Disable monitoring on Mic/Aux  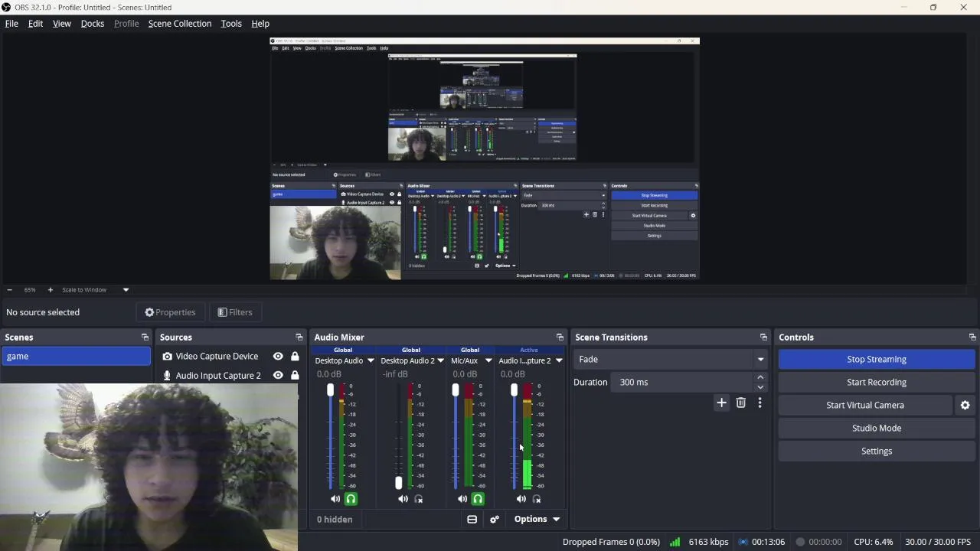[x=478, y=499]
